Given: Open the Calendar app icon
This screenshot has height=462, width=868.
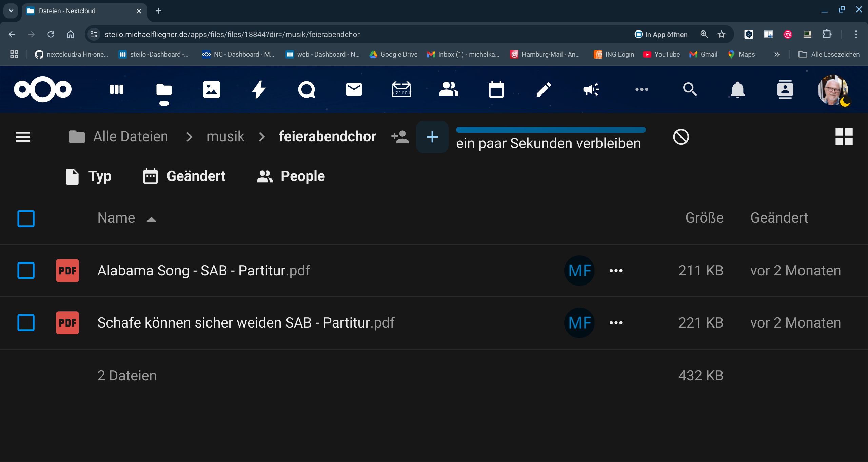Looking at the screenshot, I should pyautogui.click(x=496, y=89).
